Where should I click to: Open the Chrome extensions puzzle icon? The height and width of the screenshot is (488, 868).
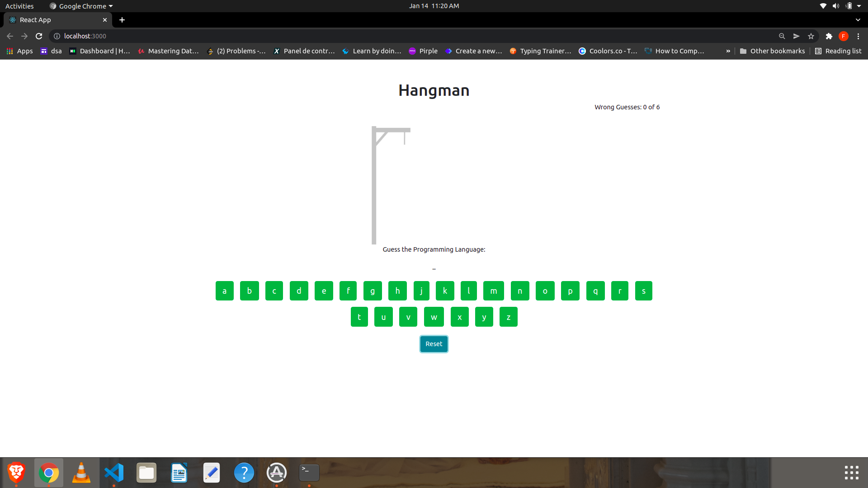tap(829, 36)
